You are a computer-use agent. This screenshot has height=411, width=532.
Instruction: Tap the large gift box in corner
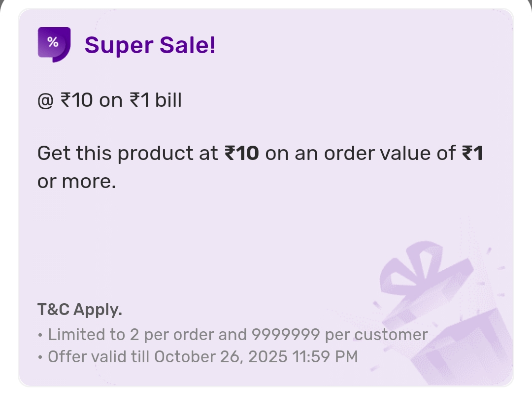[x=468, y=349]
